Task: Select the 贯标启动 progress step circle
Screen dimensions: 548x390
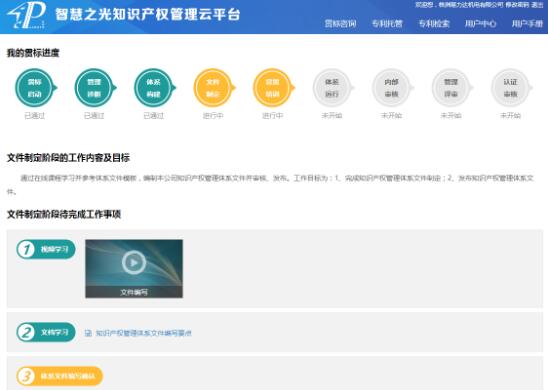Action: pyautogui.click(x=35, y=88)
